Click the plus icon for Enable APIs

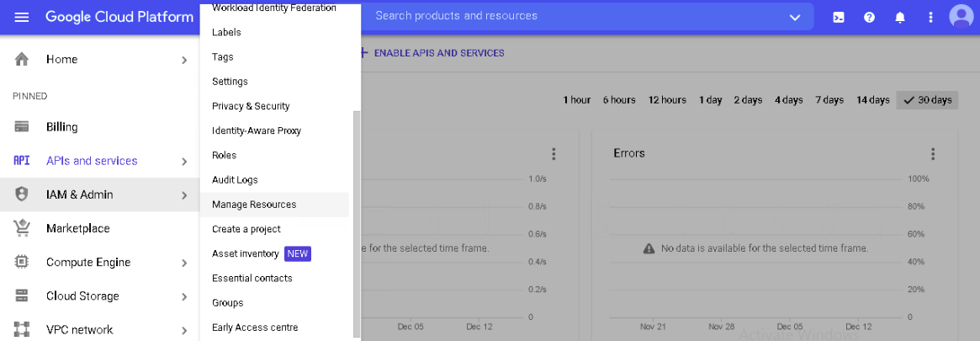coord(363,53)
